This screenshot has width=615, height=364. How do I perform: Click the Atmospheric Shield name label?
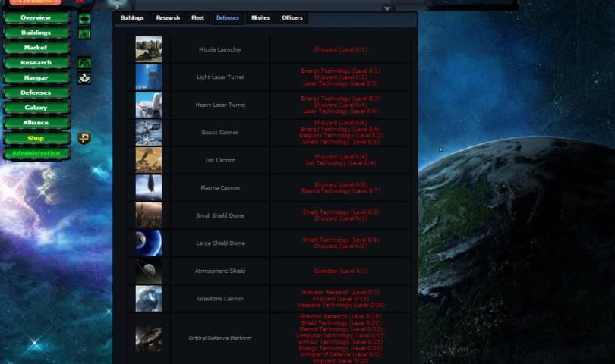pyautogui.click(x=220, y=271)
